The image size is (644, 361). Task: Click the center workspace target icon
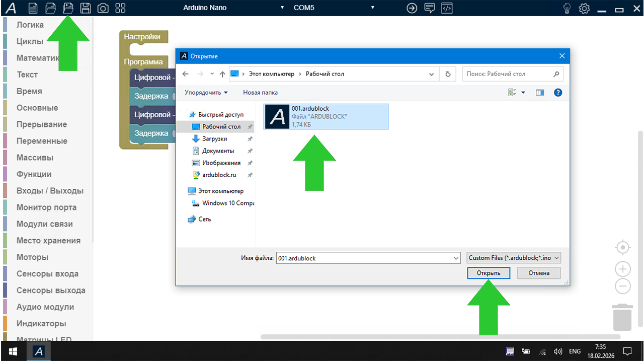tap(623, 247)
